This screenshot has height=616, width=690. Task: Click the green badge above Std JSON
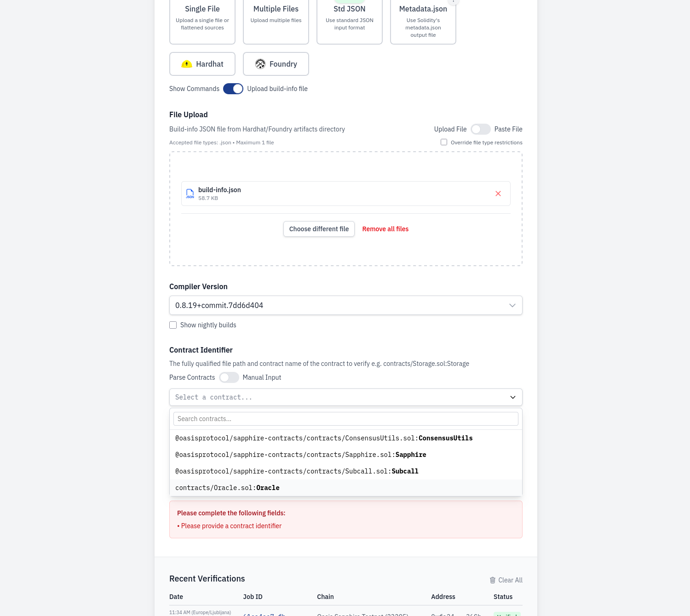tap(349, 1)
